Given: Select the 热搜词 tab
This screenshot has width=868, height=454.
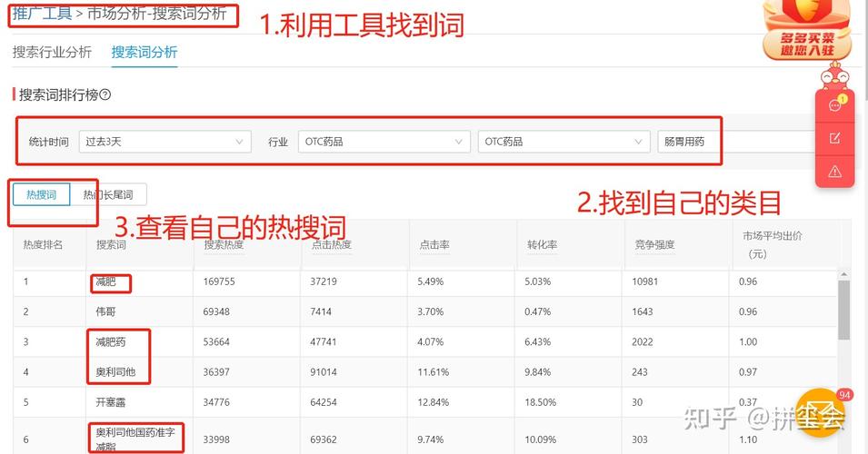Looking at the screenshot, I should click(42, 194).
